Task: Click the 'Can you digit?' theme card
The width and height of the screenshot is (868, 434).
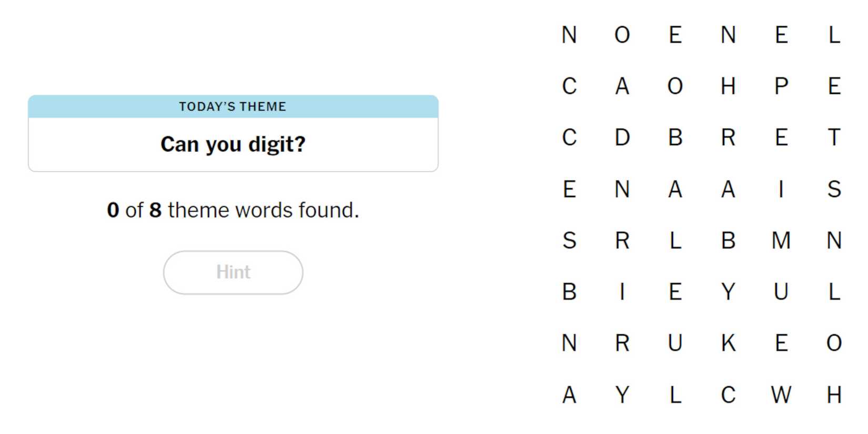Action: point(233,134)
